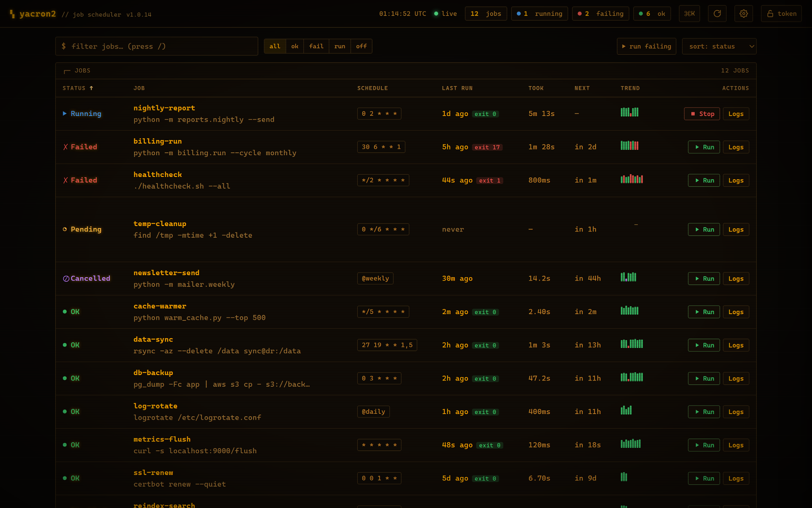
Task: Click the Failed X icon for healthcheck
Action: coord(65,180)
